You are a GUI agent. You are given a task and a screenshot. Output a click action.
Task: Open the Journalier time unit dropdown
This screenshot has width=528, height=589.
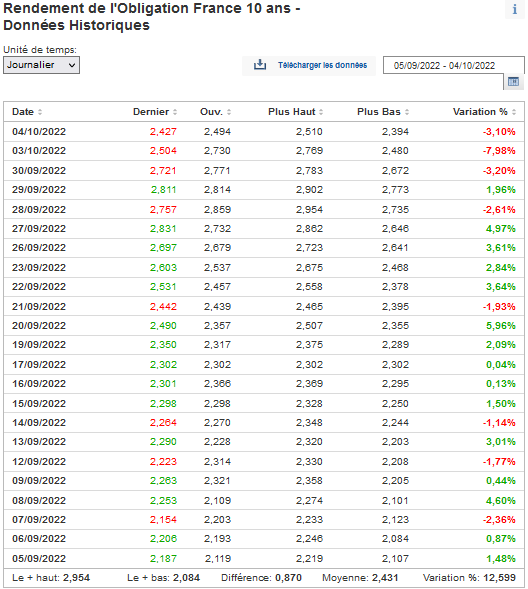41,65
